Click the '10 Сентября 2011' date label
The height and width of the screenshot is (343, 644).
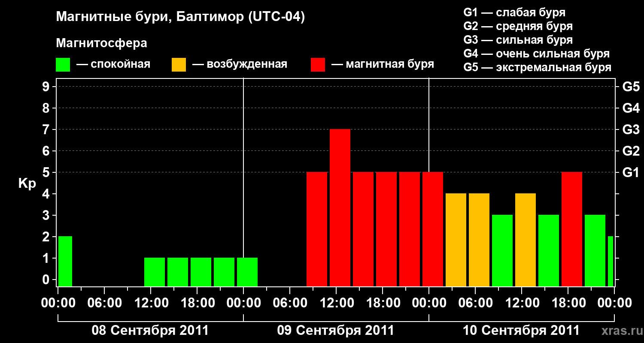click(x=521, y=331)
